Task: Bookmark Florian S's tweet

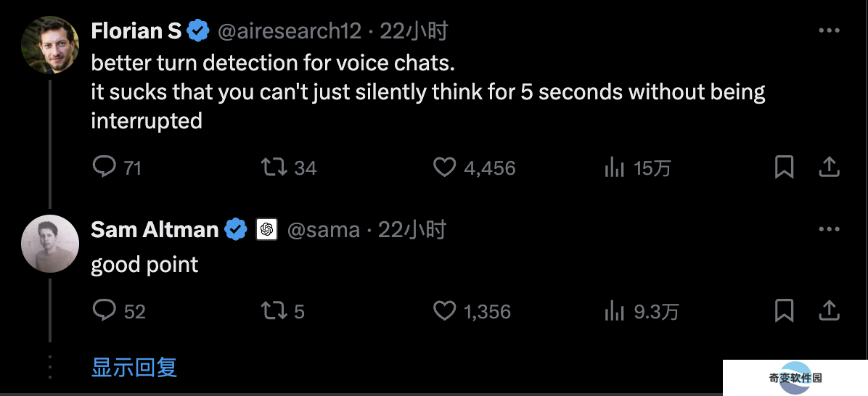Action: [x=784, y=167]
